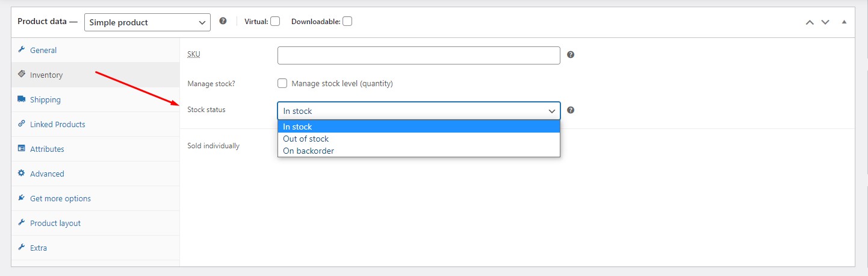
Task: Click the Advanced gear icon
Action: 21,174
